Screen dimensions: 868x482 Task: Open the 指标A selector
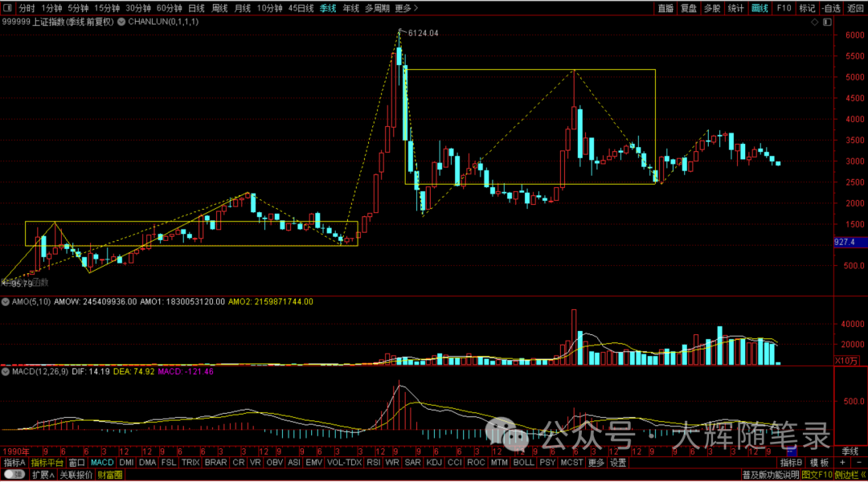tap(14, 463)
